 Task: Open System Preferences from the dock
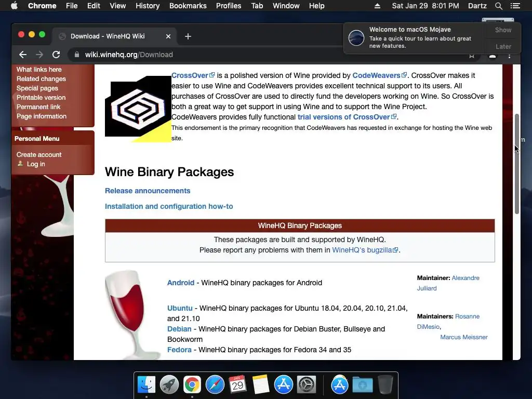click(x=307, y=385)
